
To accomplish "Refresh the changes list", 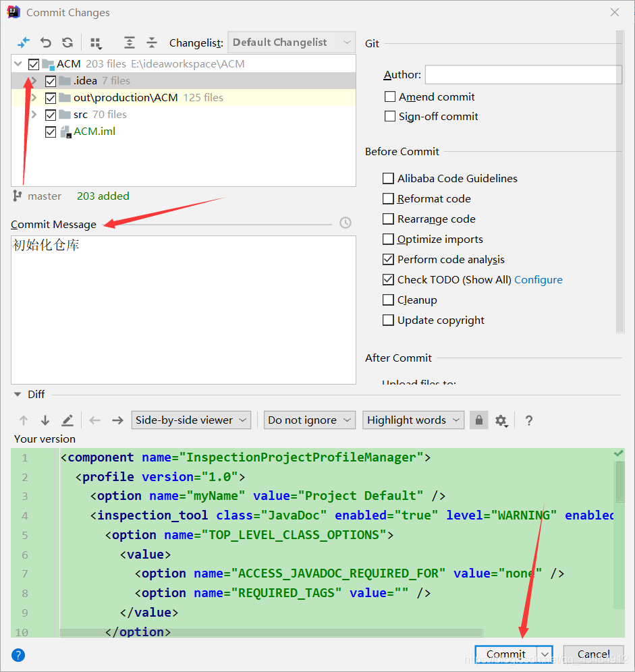I will [67, 42].
